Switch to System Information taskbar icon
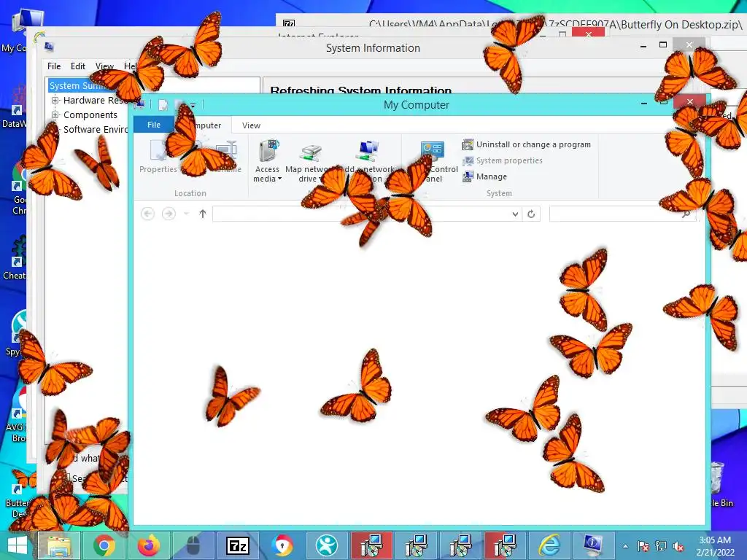Screen dimensions: 747x560 coord(593,545)
